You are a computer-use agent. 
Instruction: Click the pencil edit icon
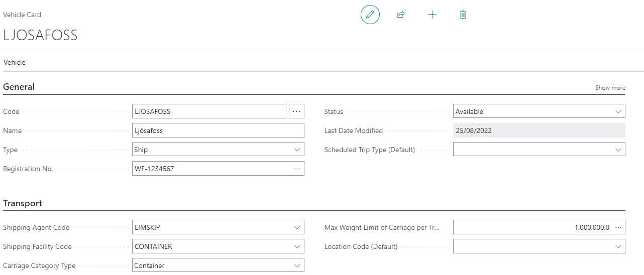[x=370, y=15]
